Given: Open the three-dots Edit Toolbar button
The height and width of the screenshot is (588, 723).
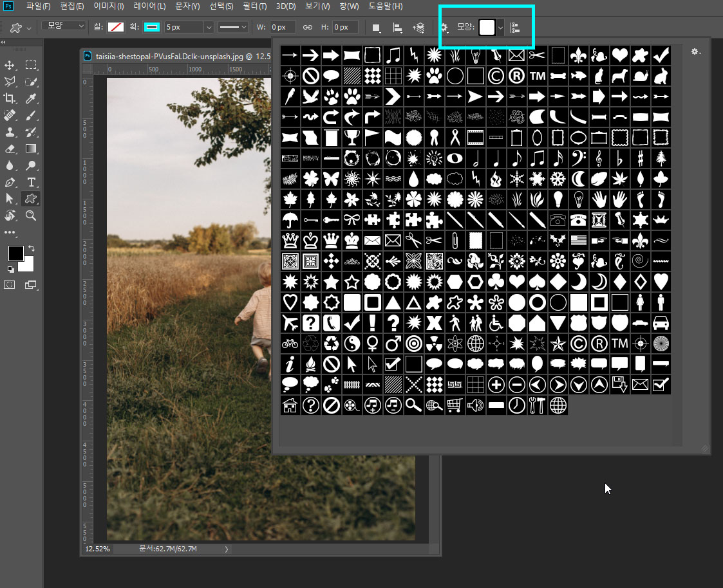Looking at the screenshot, I should tap(10, 233).
